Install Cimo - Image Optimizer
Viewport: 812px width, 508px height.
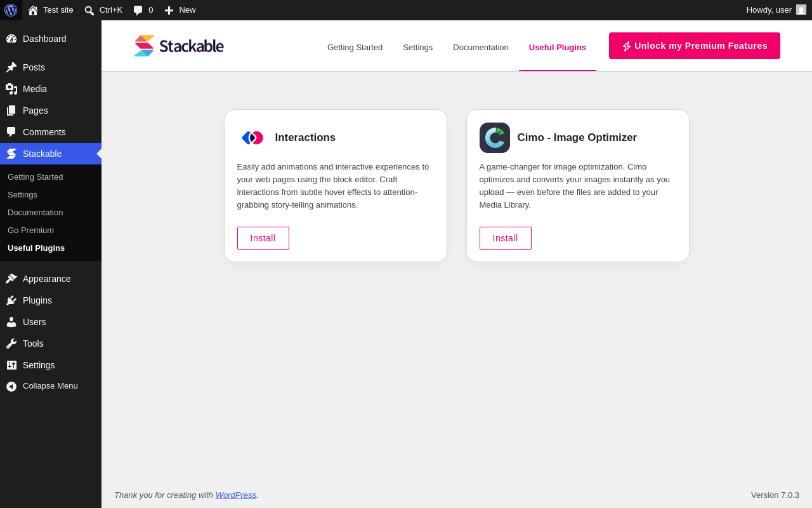click(x=506, y=238)
